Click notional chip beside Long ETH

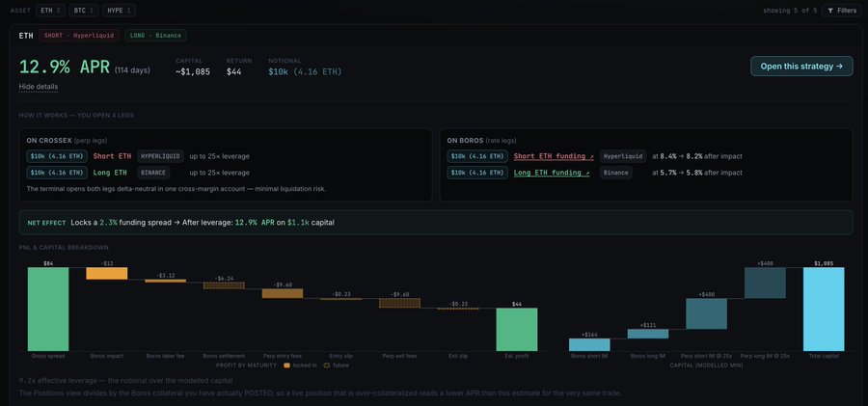click(57, 173)
